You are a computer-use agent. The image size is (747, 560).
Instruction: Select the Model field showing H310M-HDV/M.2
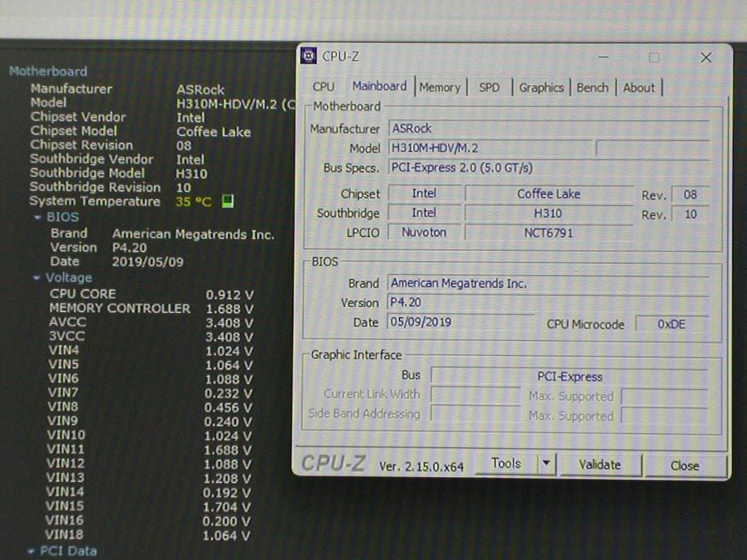(x=491, y=148)
